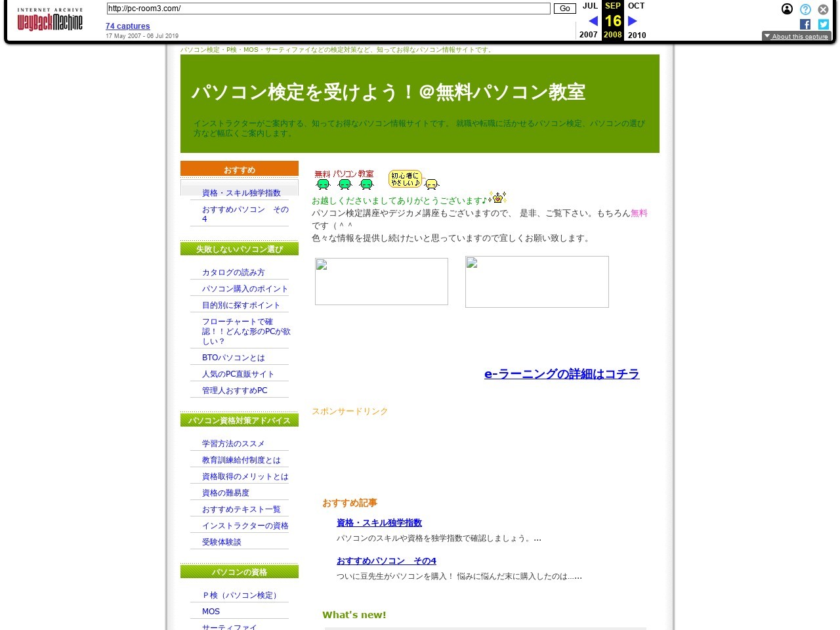Click the Wayback Machine logo
840x630 pixels.
(50, 20)
